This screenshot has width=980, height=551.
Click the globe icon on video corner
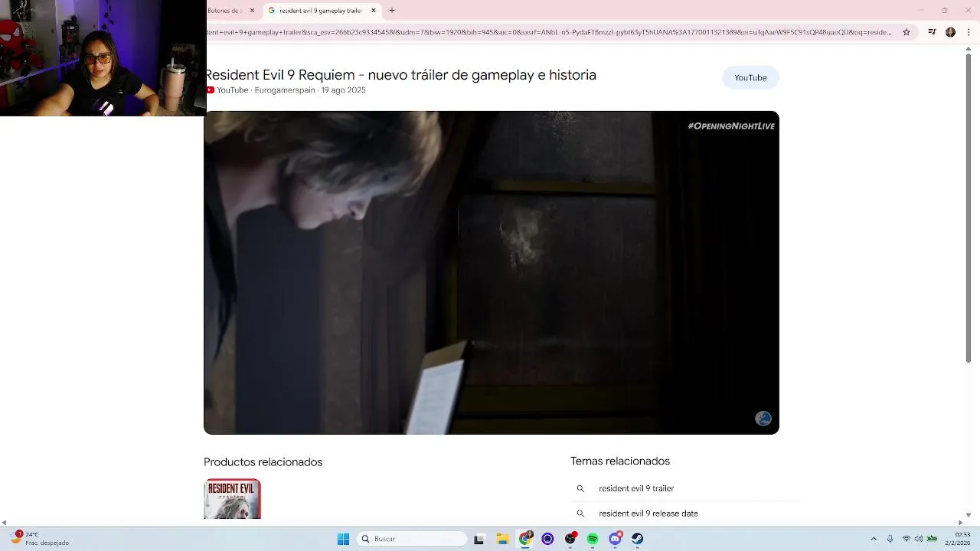(x=763, y=419)
